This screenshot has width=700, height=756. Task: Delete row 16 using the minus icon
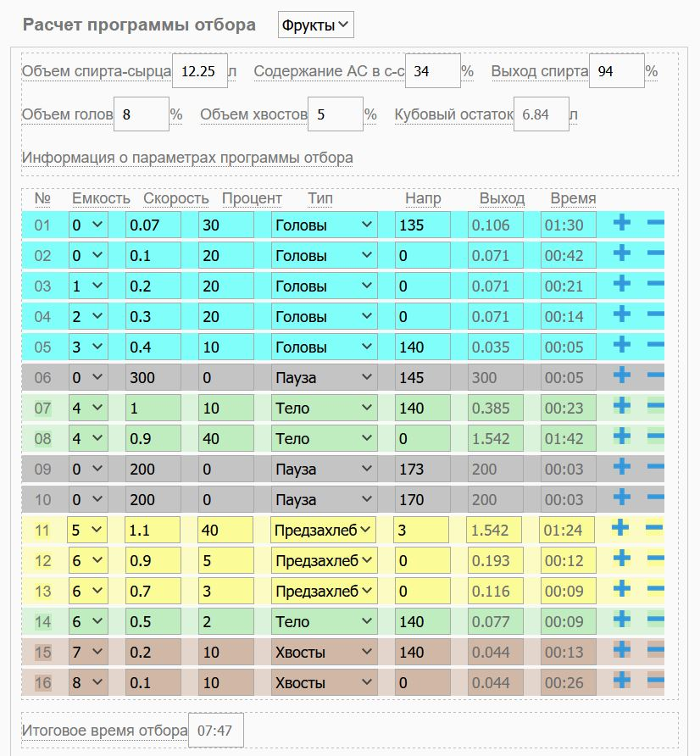click(x=655, y=681)
